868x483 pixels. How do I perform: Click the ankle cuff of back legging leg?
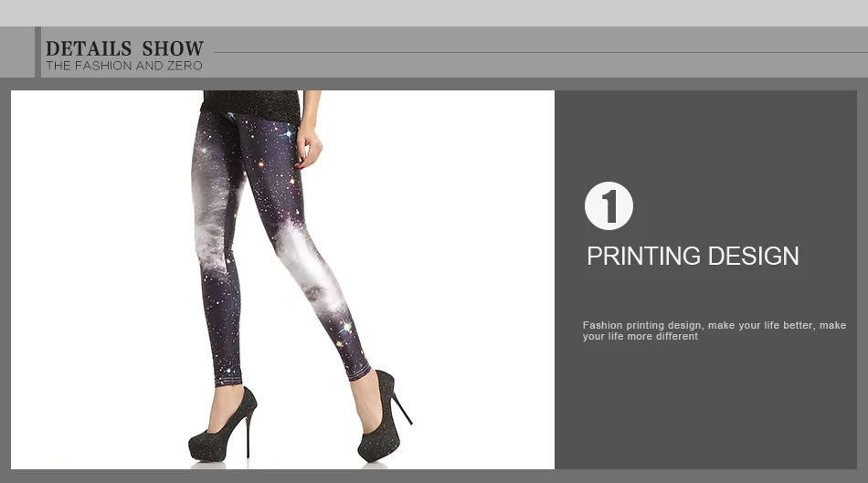tap(228, 381)
